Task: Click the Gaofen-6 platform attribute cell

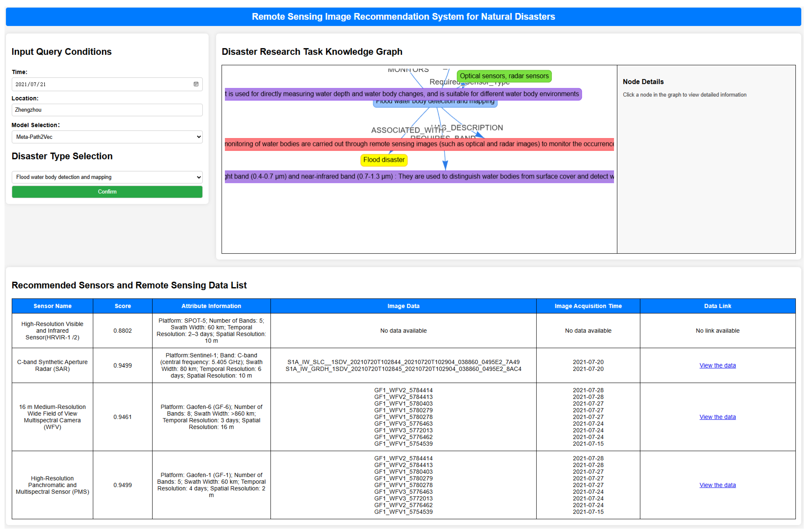Action: (x=211, y=417)
